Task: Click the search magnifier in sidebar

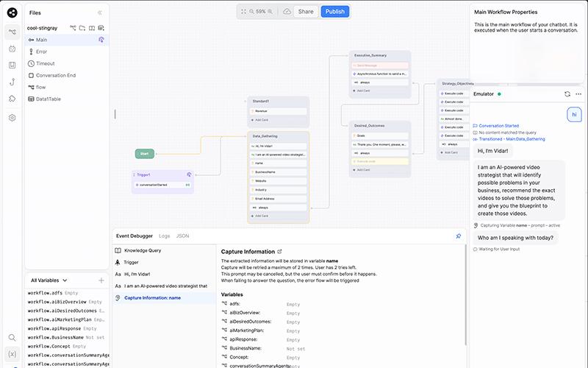Action: point(12,337)
